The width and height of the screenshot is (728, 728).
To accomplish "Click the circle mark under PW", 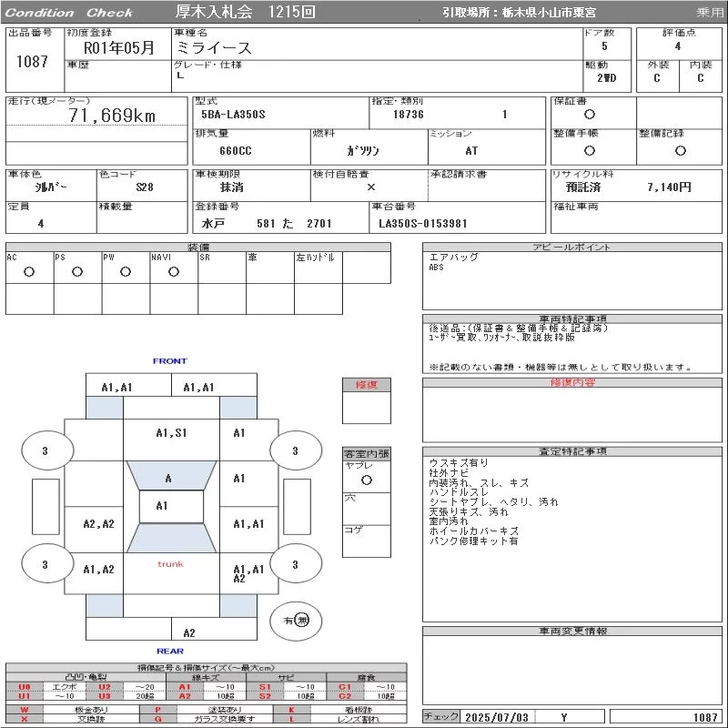I will pos(126,272).
